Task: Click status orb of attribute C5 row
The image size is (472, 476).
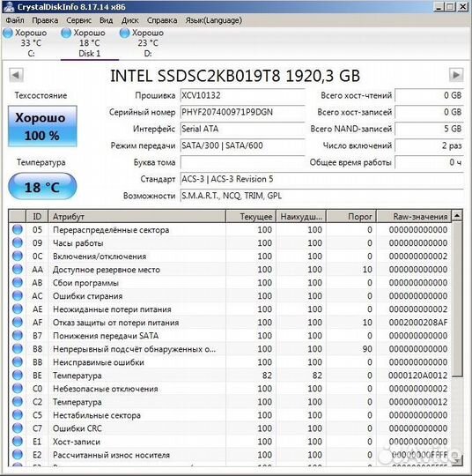Action: pos(18,415)
